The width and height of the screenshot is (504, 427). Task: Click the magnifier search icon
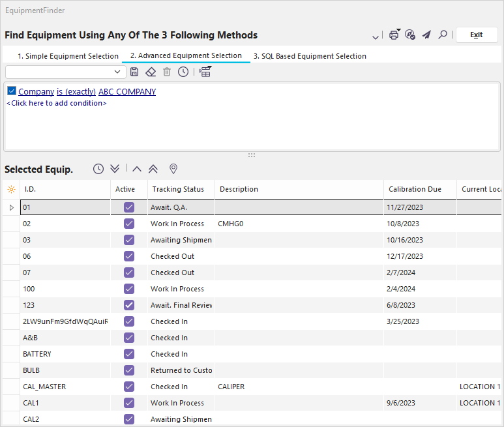point(443,35)
